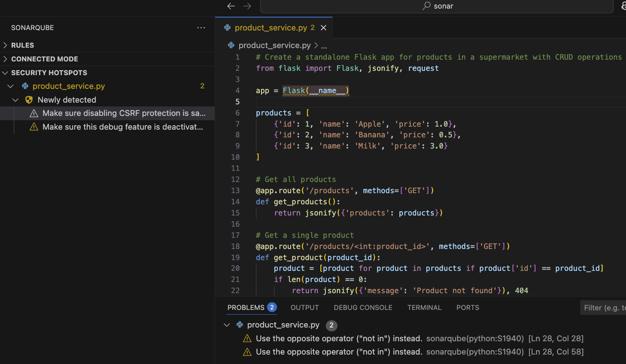Click warning icon for Col 58 problem
This screenshot has height=364, width=626.
(x=247, y=352)
